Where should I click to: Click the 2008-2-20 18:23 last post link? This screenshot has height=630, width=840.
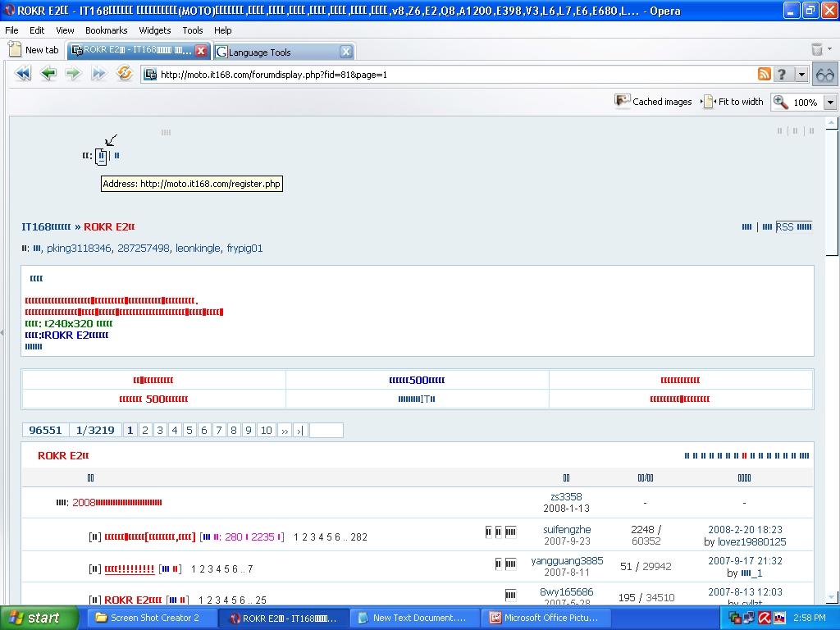(x=745, y=529)
